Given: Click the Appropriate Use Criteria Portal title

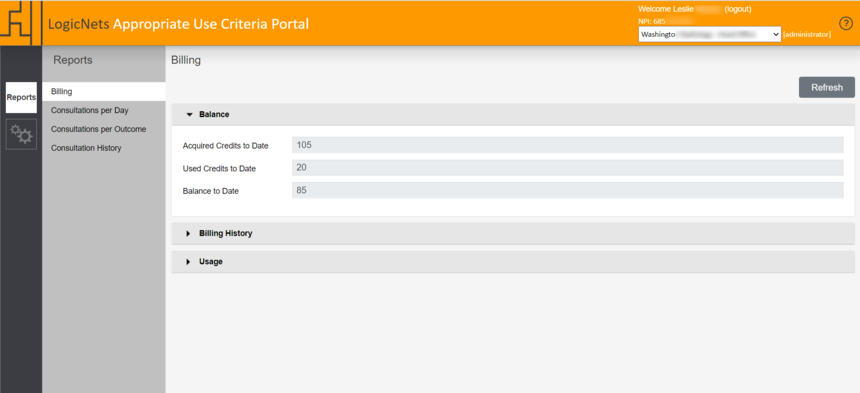Looking at the screenshot, I should pos(211,24).
